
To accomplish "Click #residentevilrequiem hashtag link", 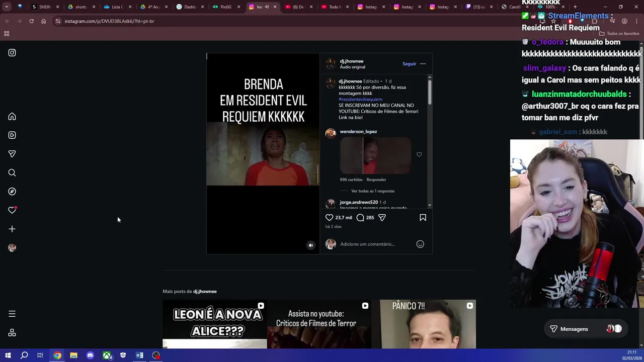I will tap(360, 100).
